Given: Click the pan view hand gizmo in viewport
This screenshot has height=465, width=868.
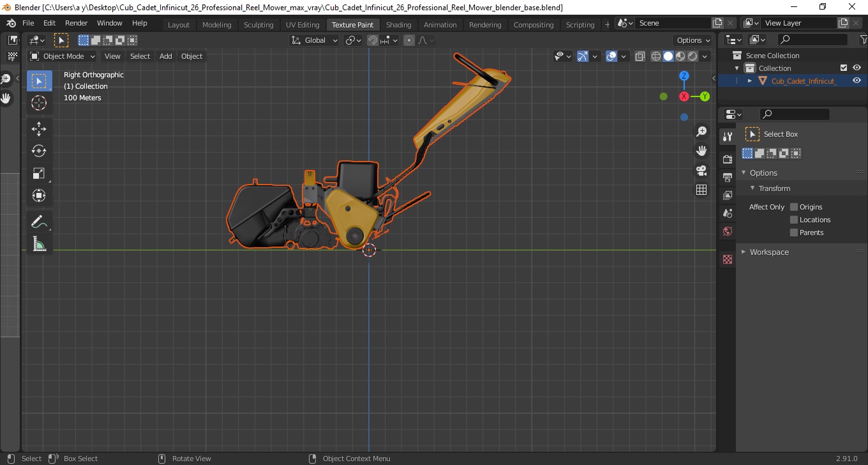Looking at the screenshot, I should (x=701, y=151).
